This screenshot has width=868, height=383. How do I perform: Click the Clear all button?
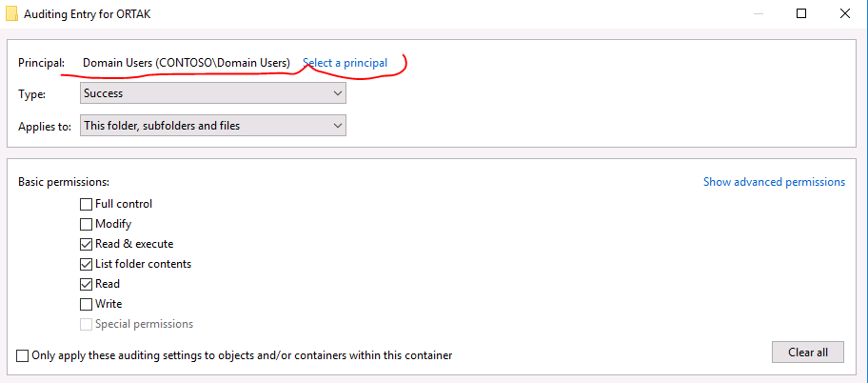pyautogui.click(x=808, y=353)
